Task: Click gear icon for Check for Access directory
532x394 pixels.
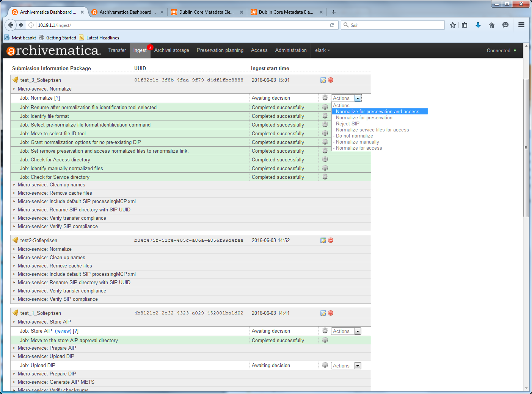Action: 325,159
